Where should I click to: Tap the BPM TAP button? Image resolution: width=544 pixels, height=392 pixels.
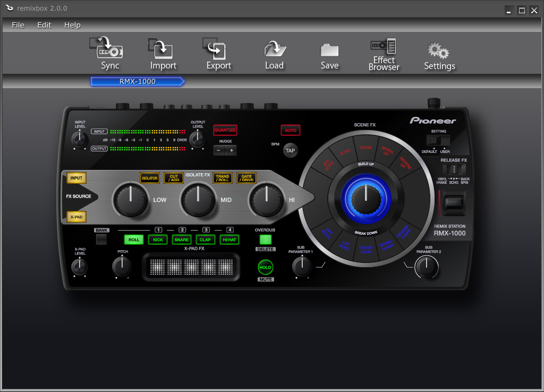pyautogui.click(x=290, y=150)
